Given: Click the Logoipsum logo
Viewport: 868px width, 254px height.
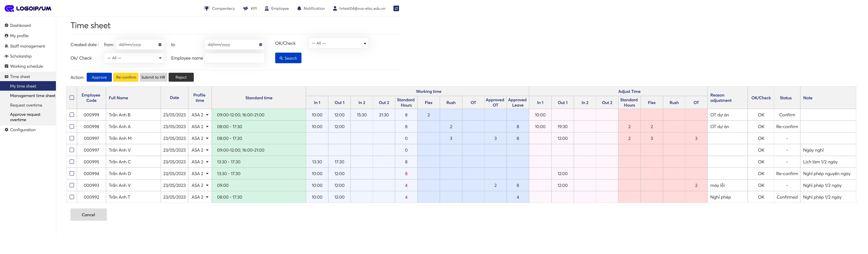Looking at the screenshot, I should coord(28,8).
